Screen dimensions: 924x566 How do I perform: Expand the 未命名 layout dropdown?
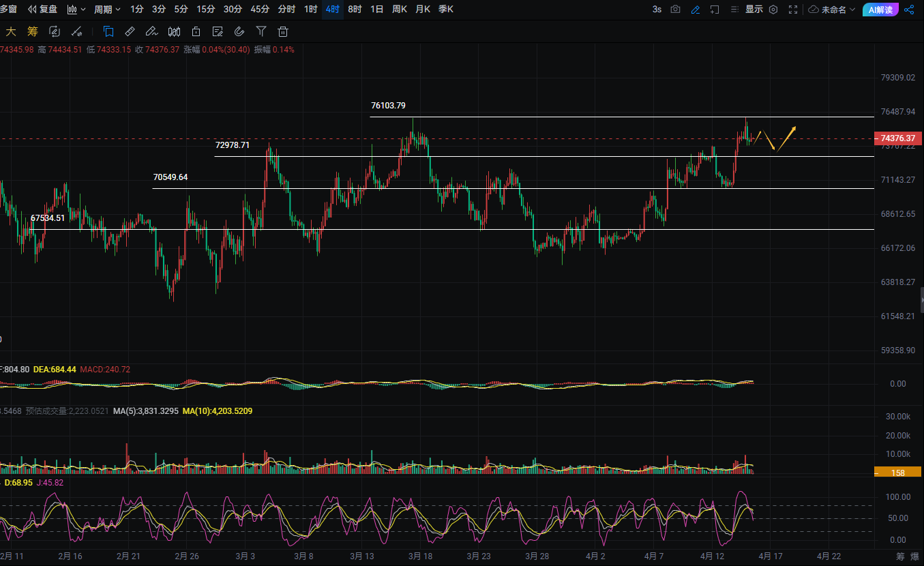(x=832, y=10)
